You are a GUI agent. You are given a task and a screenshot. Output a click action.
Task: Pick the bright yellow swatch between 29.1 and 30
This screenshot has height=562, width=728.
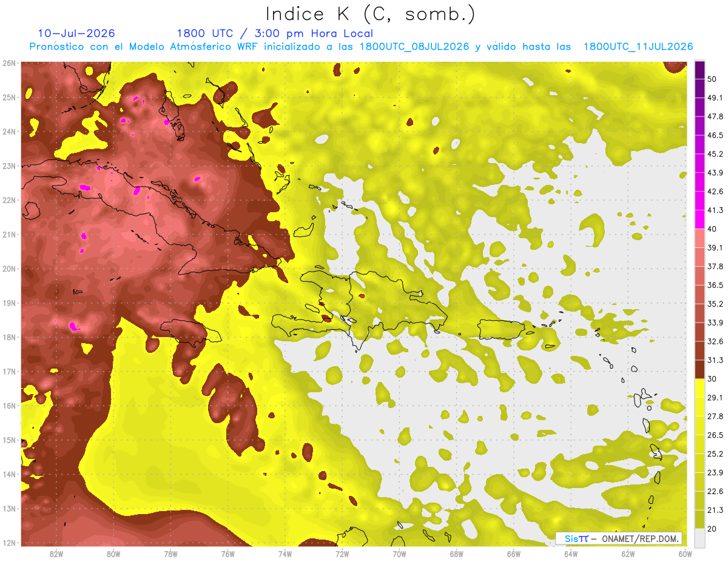tap(699, 388)
